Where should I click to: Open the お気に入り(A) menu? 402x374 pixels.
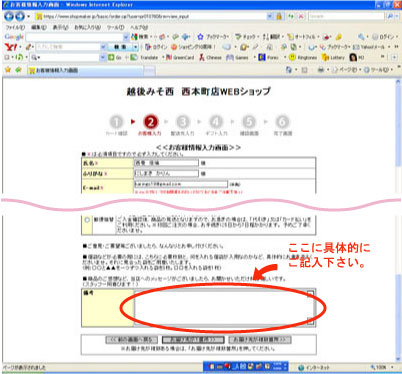tap(87, 27)
